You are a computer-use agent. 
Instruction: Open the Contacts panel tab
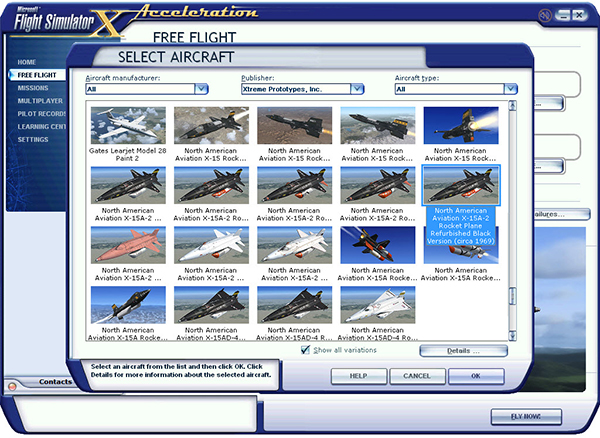55,382
